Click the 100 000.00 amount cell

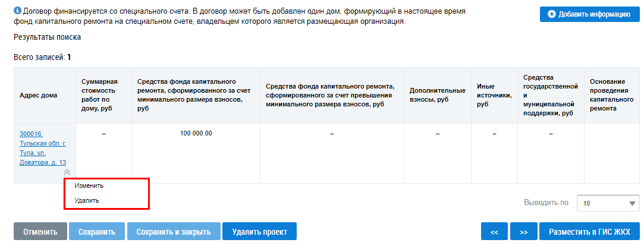coord(196,133)
